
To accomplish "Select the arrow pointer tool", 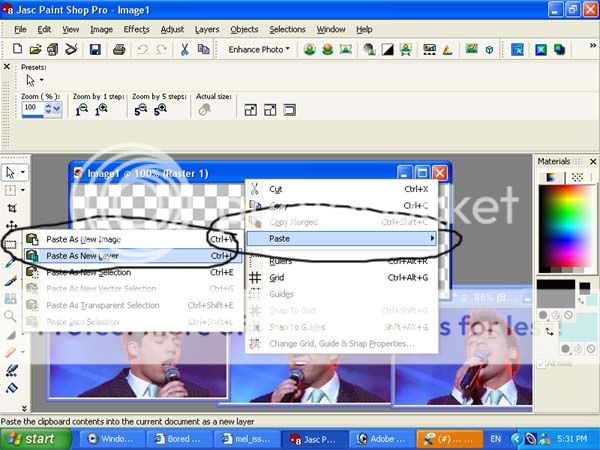I will (10, 173).
